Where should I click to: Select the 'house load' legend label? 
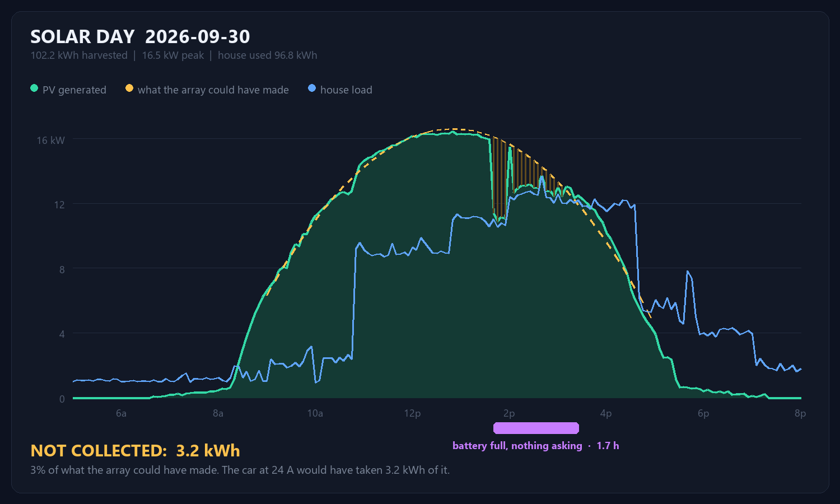pyautogui.click(x=346, y=90)
